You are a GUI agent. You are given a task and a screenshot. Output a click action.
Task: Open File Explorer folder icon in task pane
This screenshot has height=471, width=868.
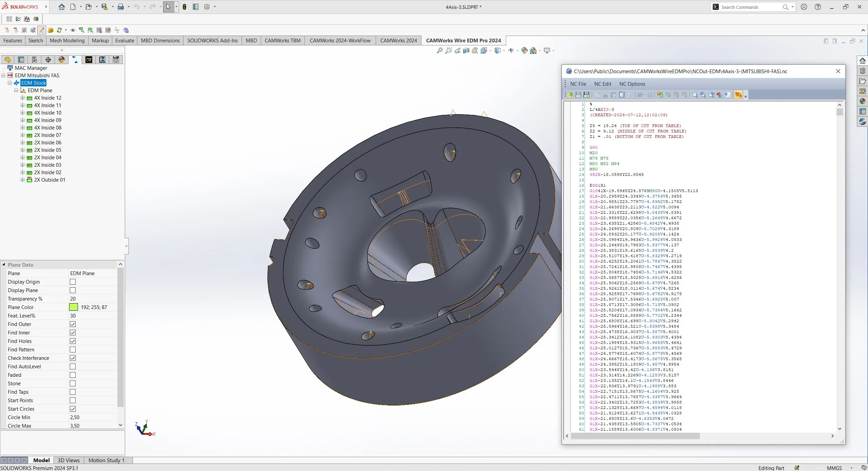(863, 81)
